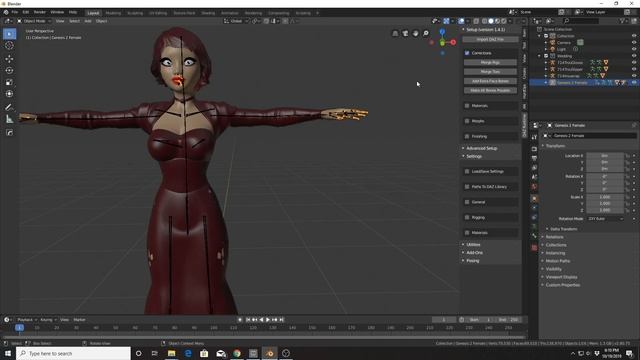Check the Load/Save Settings checkbox
Viewport: 640px width, 360px height.
(467, 171)
